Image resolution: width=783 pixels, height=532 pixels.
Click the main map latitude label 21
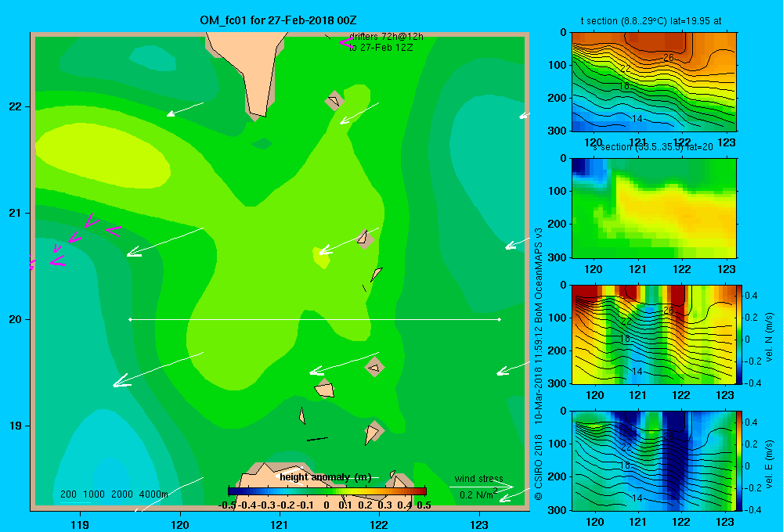[15, 213]
